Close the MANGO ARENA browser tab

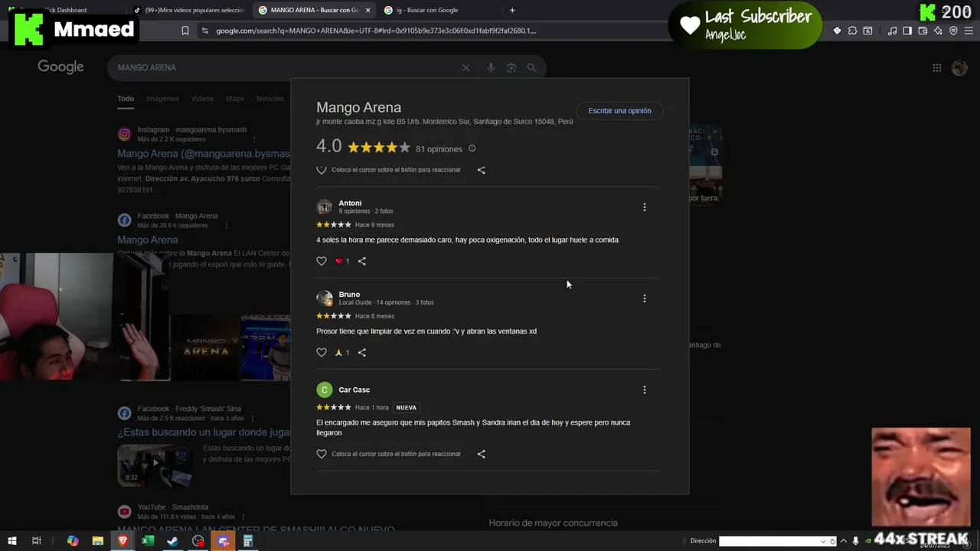(x=368, y=10)
